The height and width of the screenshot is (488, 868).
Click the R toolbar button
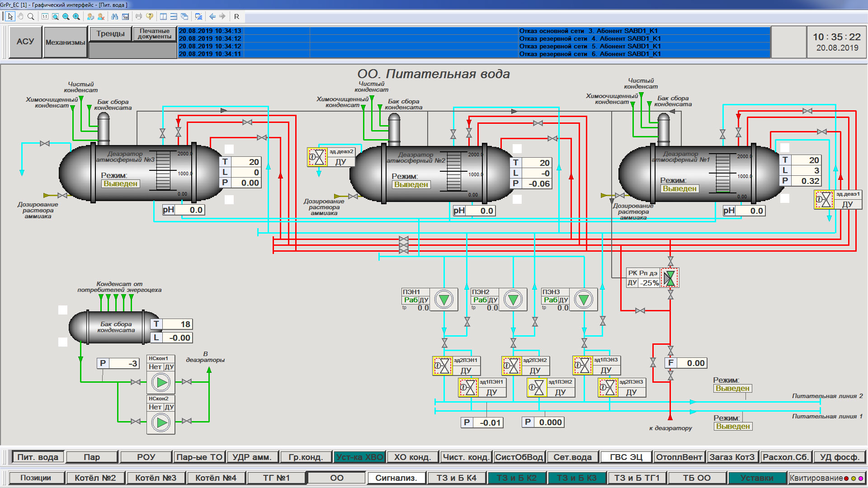pyautogui.click(x=236, y=17)
